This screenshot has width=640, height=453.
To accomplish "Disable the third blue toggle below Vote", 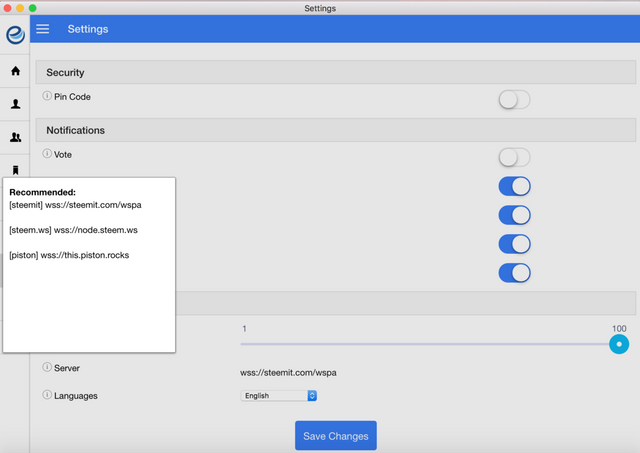I will [514, 244].
